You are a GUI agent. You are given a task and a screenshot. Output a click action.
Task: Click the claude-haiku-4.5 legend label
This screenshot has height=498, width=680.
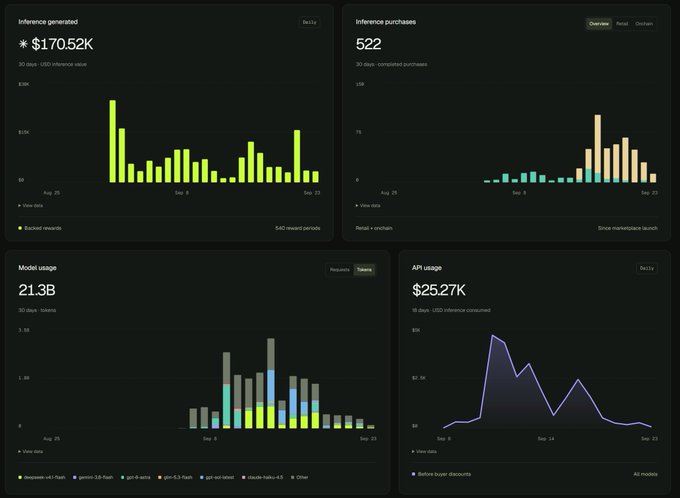(265, 477)
